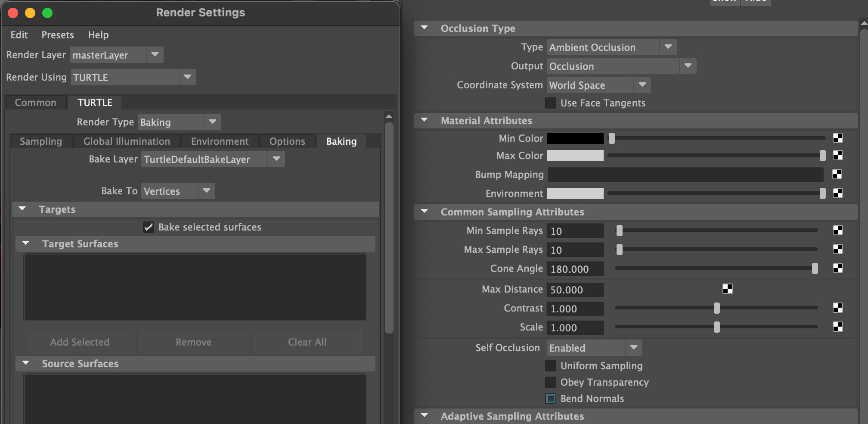The width and height of the screenshot is (868, 424).
Task: Click the map icon for Min Sample Rays
Action: click(837, 231)
